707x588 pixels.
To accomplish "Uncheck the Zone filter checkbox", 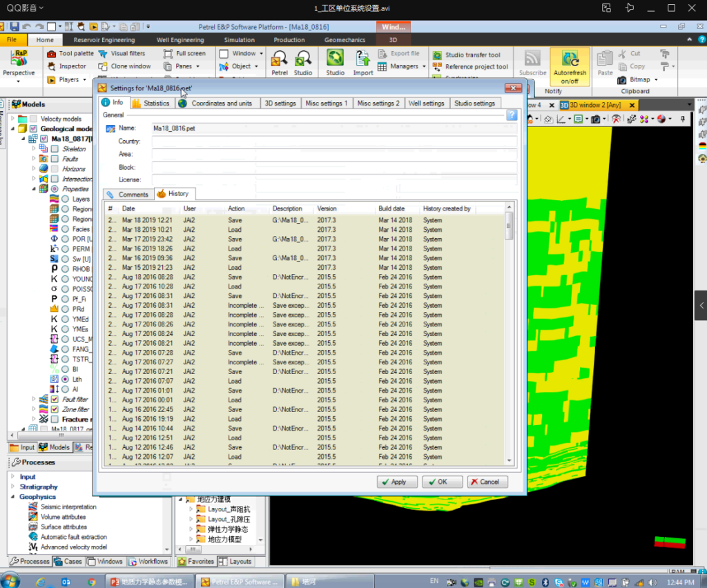I will click(x=55, y=409).
